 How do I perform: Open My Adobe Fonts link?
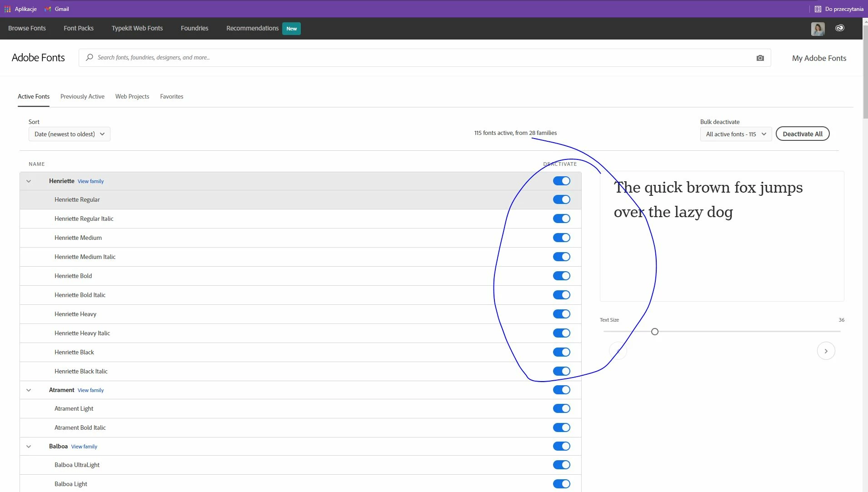[x=819, y=58]
